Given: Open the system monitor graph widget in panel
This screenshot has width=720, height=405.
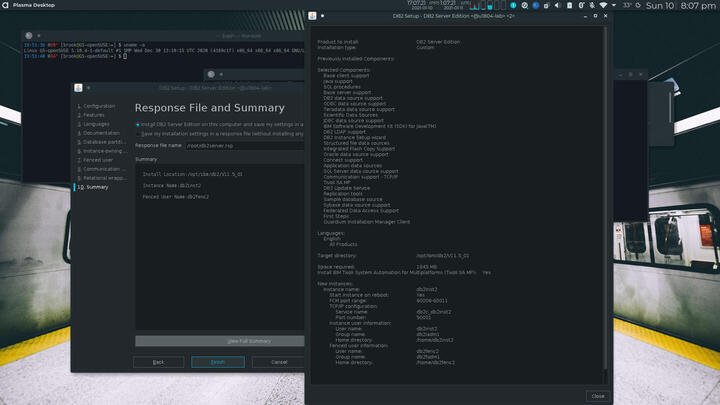Looking at the screenshot, I should coord(487,6).
